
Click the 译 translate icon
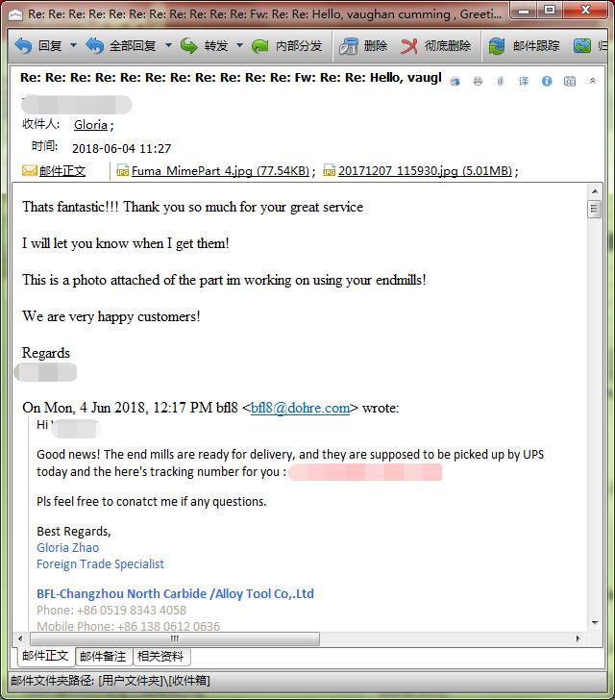(x=524, y=82)
